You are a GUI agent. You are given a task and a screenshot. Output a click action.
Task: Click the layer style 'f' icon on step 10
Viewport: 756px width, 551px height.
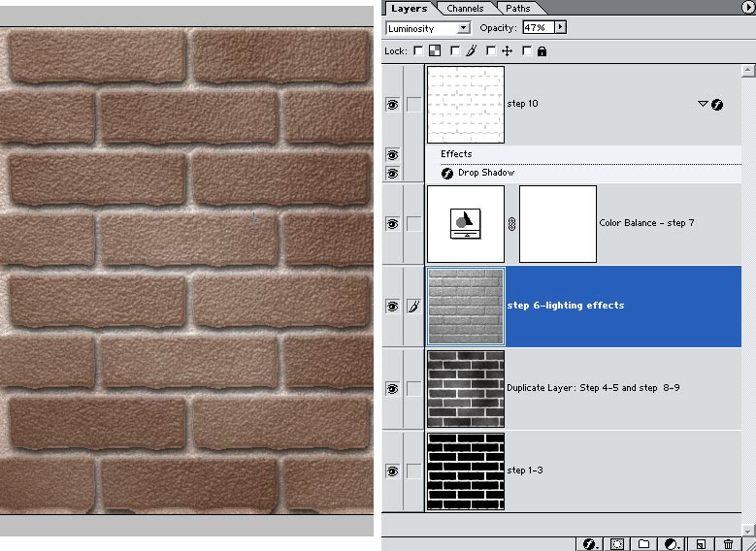[x=717, y=104]
